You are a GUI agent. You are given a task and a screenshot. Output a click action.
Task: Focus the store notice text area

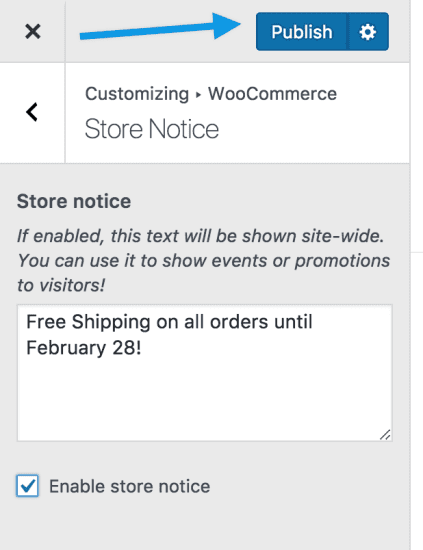(204, 373)
